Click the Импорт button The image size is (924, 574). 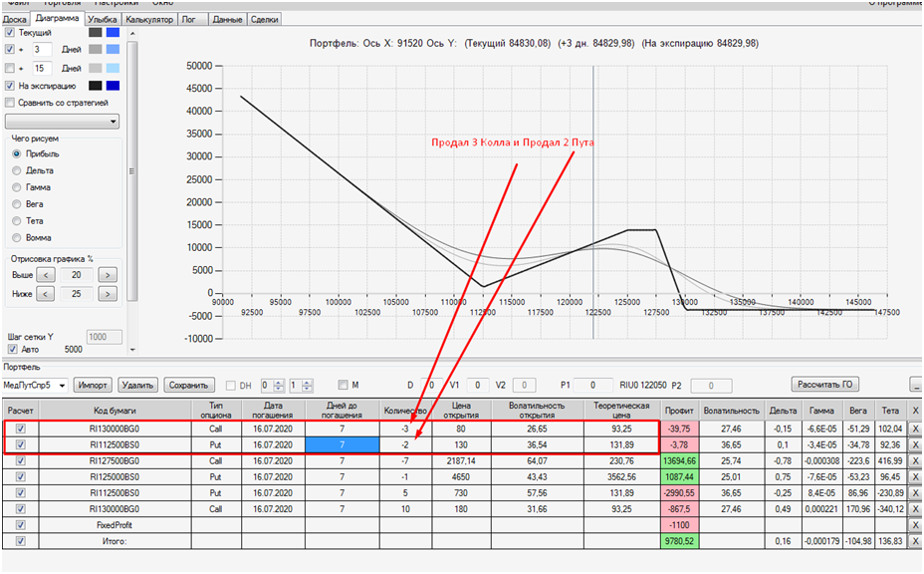tap(94, 386)
